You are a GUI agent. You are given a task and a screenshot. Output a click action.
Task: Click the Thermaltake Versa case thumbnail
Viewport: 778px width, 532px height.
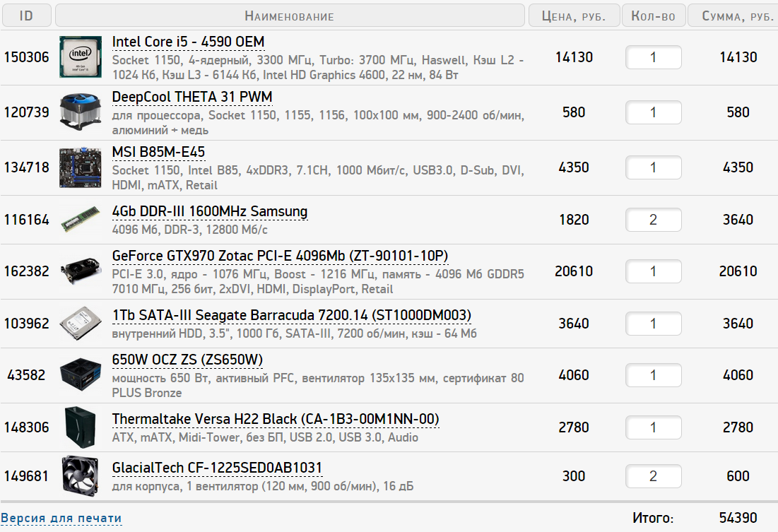81,427
